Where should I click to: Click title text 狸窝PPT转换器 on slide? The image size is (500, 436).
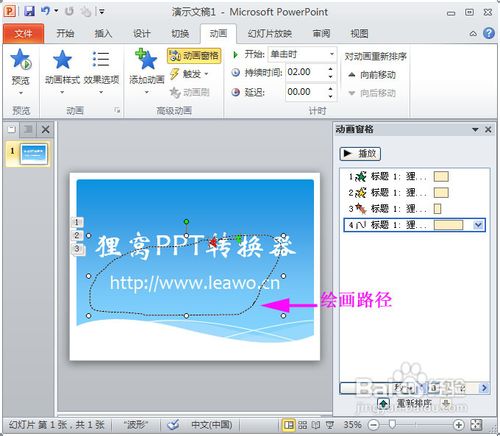coord(195,246)
